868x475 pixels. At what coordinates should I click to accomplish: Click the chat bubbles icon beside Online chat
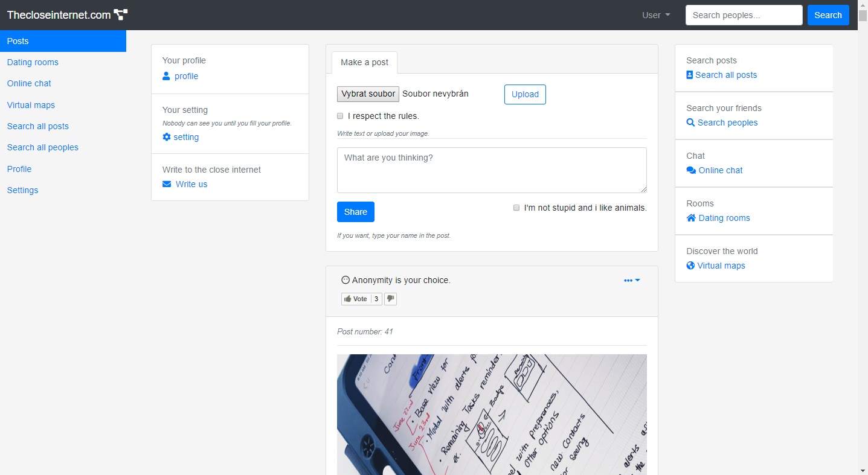click(x=691, y=170)
